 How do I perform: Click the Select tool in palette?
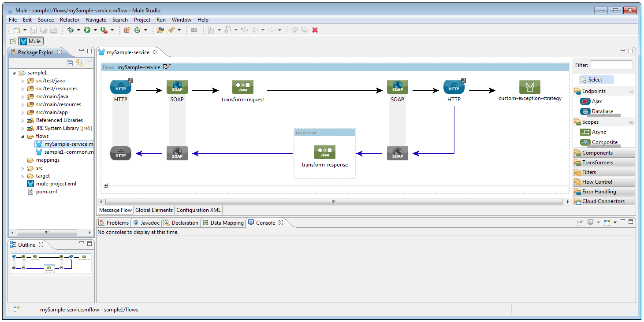596,80
